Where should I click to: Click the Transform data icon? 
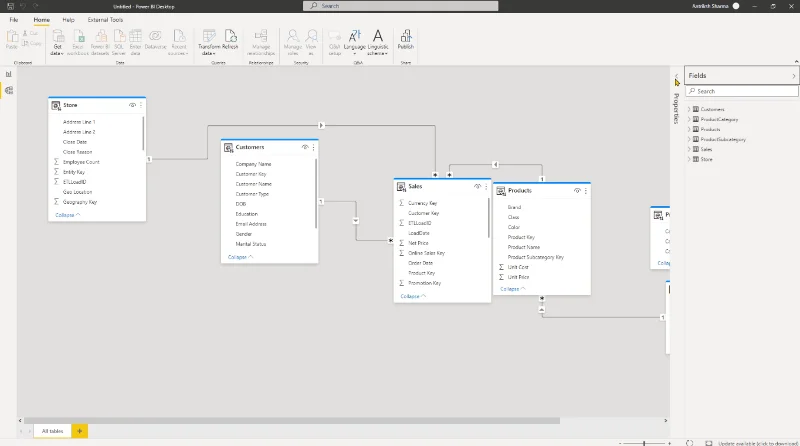209,36
